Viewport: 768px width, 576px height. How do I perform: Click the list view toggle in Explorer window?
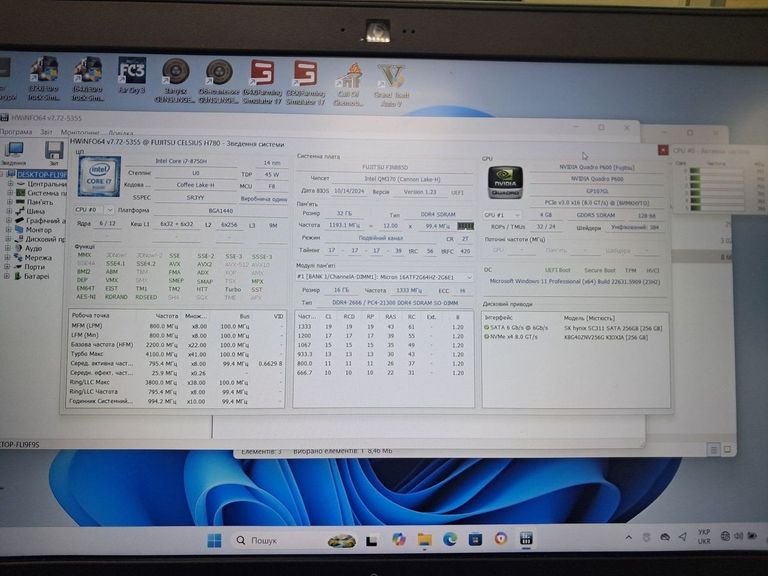click(x=714, y=449)
